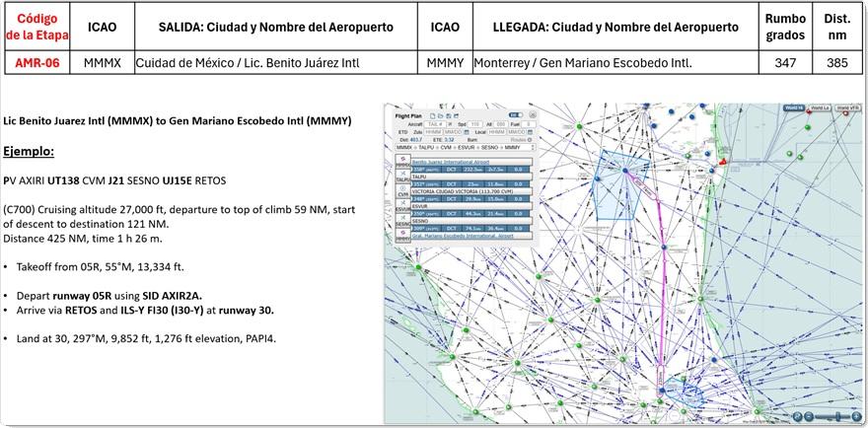Open the Zulu date calendar icon
This screenshot has height=428, width=868.
pos(467,132)
